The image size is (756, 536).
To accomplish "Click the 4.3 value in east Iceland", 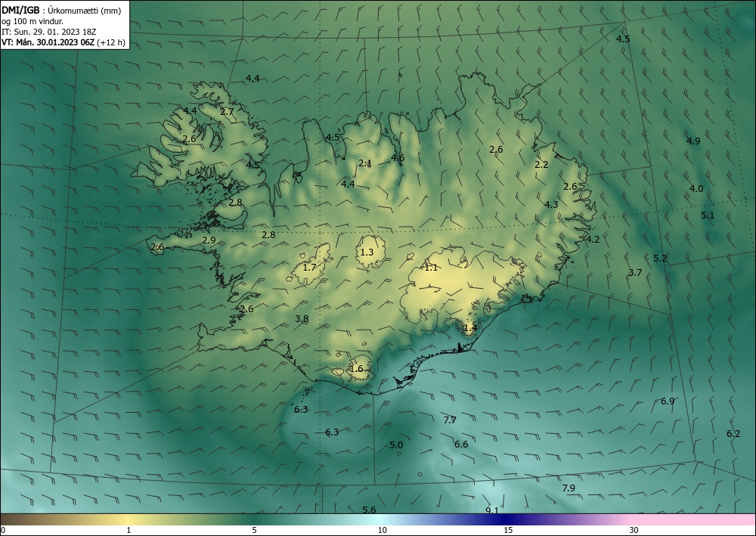I will pyautogui.click(x=551, y=204).
